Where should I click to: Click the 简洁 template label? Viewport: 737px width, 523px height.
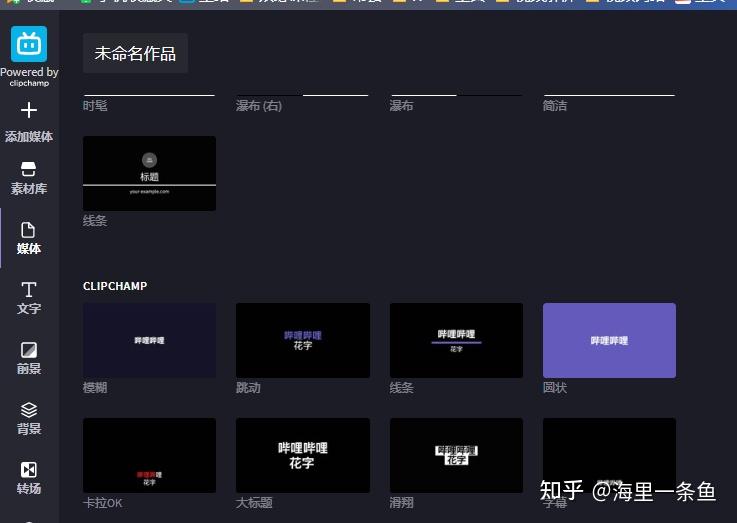tap(555, 106)
